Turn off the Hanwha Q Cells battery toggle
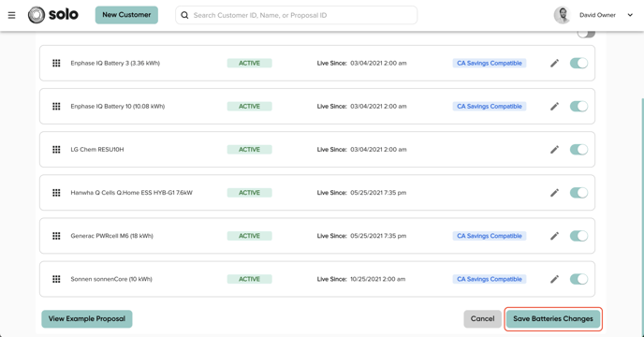644x337 pixels. [578, 193]
